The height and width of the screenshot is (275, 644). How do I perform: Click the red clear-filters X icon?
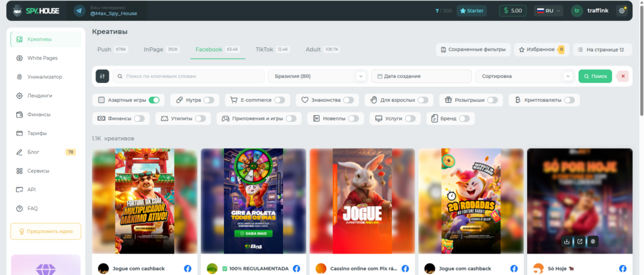[623, 76]
